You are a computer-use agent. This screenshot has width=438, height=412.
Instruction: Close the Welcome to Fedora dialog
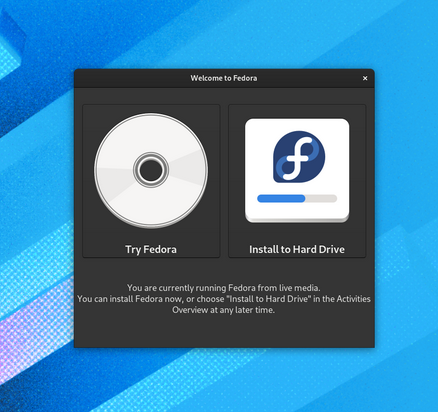(365, 78)
